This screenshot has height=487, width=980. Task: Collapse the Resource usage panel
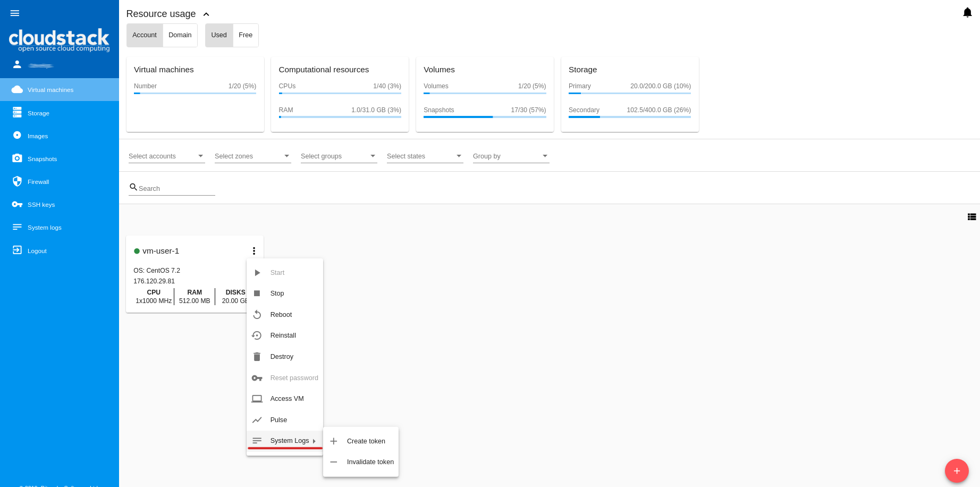[x=206, y=14]
